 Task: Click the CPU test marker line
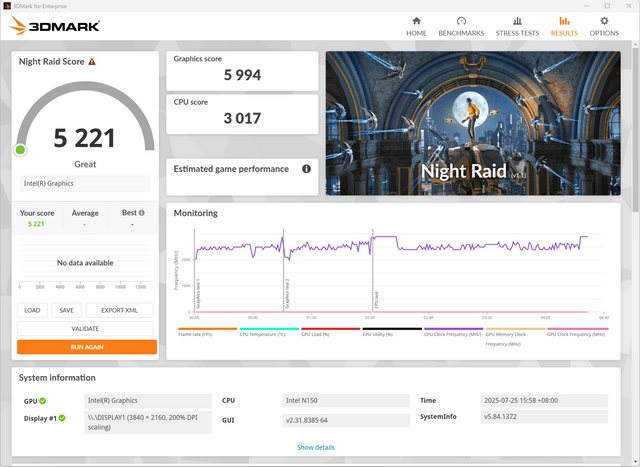tap(373, 270)
